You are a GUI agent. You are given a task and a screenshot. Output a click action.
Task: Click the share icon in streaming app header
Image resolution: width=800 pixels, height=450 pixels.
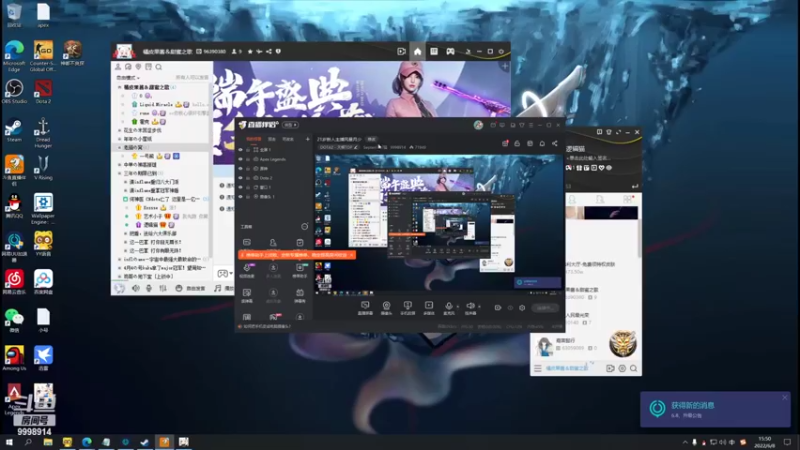tap(555, 144)
